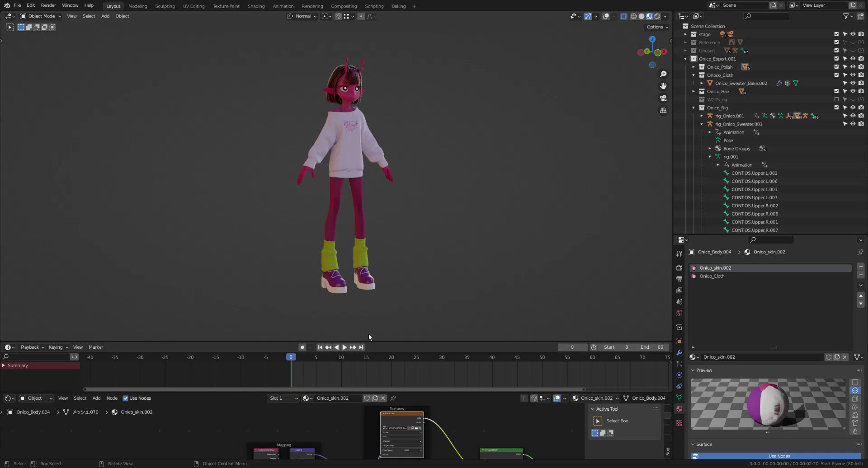Click the Z axis on navigation gizmo
The width and height of the screenshot is (868, 468).
652,39
